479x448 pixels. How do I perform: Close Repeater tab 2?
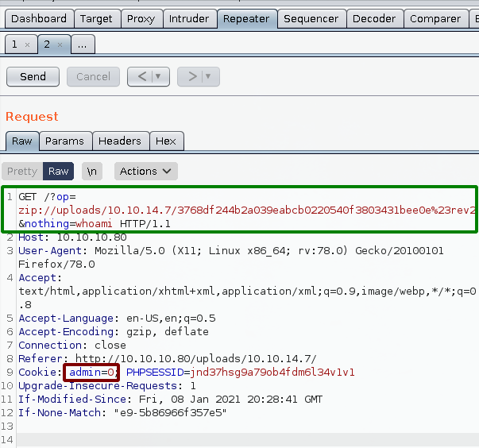click(60, 45)
